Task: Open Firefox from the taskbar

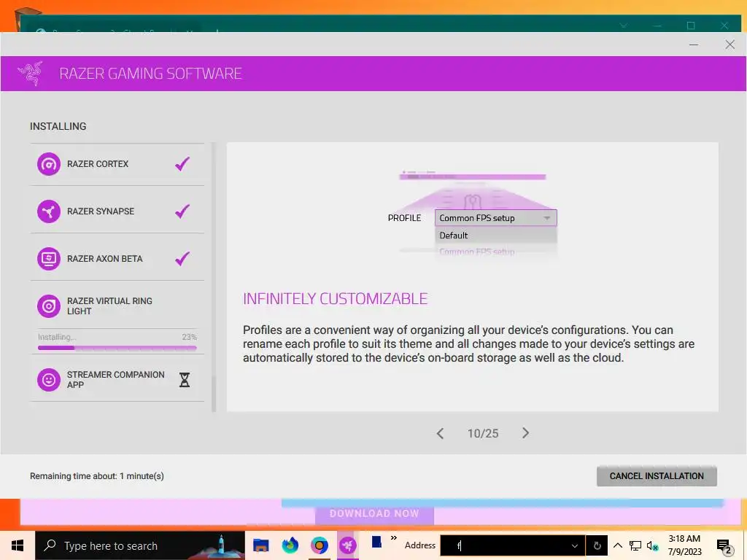Action: coord(290,545)
